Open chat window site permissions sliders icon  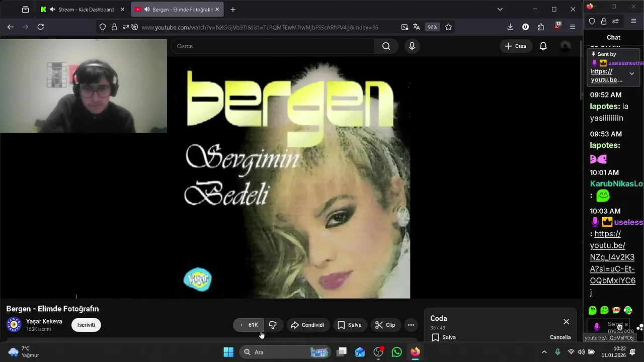click(615, 21)
